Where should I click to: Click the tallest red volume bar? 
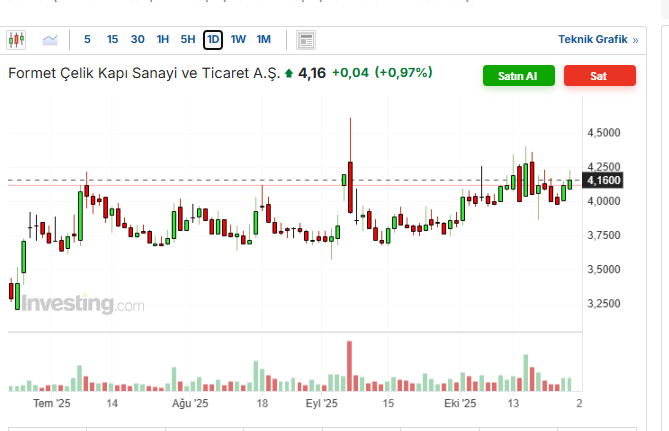point(349,366)
